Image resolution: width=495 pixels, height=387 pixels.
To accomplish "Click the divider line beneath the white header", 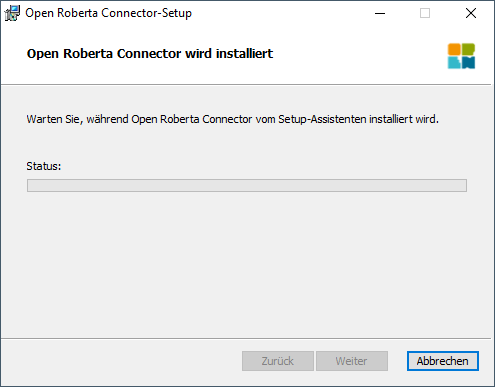I will click(x=246, y=85).
